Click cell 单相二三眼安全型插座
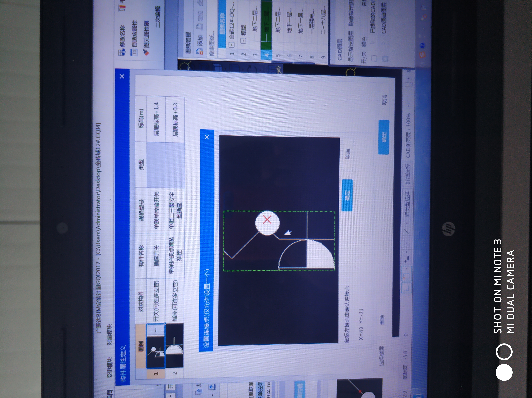This screenshot has height=398, width=532. click(175, 210)
